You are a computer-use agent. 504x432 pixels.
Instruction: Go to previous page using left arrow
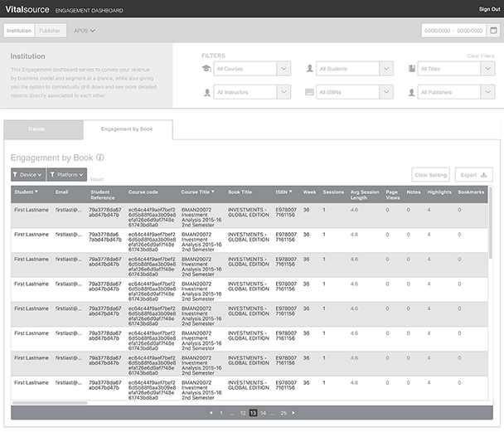click(211, 412)
